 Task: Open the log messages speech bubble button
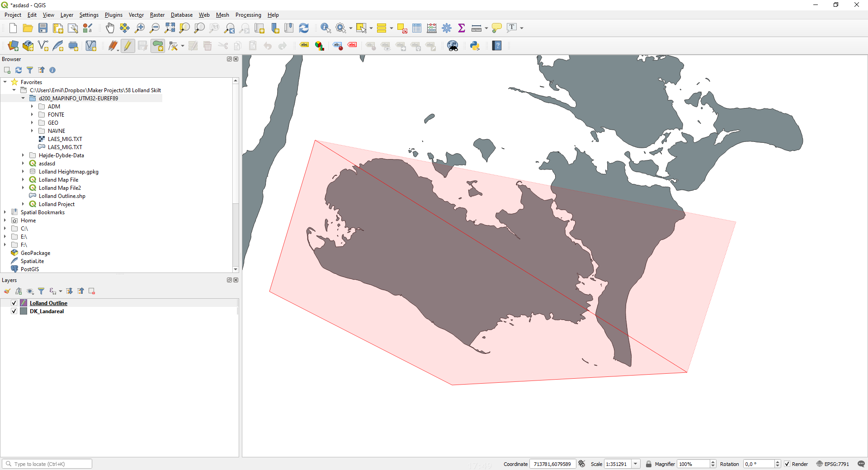(861, 464)
